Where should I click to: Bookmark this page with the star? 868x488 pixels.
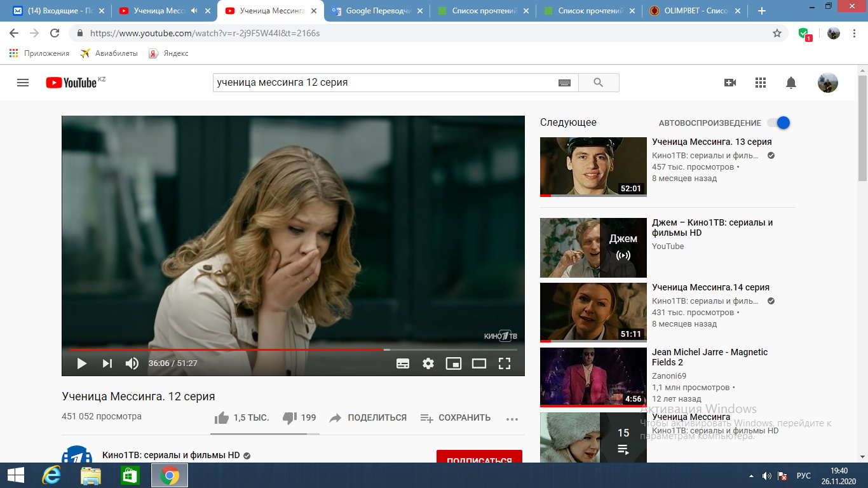click(x=776, y=33)
